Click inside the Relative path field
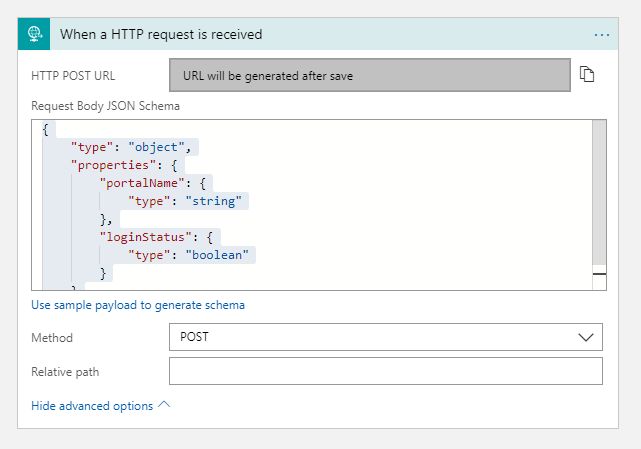Viewport: 641px width, 449px height. (x=385, y=371)
